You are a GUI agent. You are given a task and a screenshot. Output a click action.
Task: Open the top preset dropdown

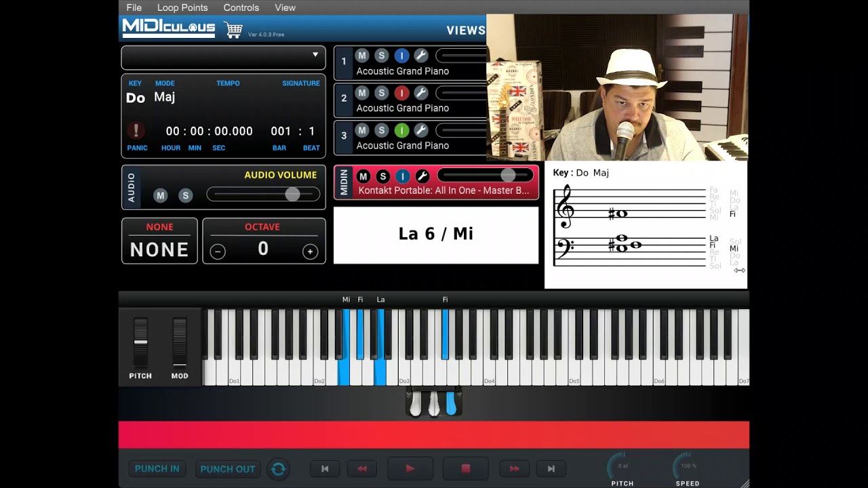point(223,57)
